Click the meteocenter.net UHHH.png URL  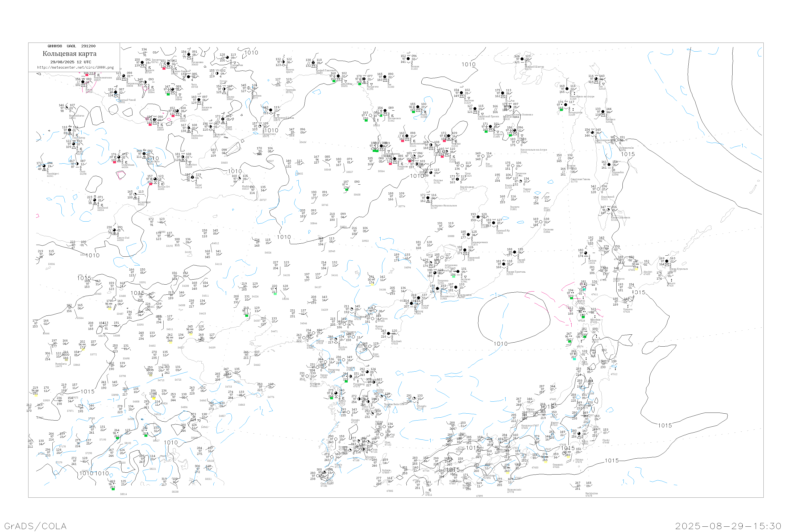(x=75, y=68)
